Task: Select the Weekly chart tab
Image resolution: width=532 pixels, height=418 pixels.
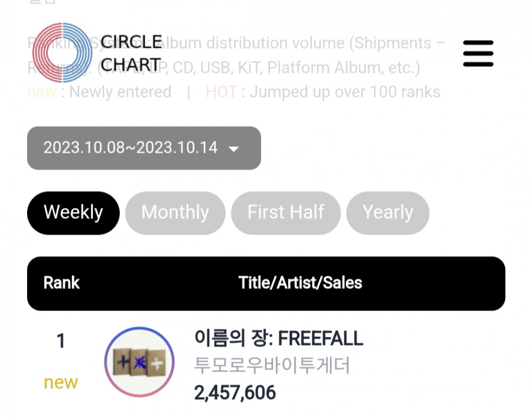Action: 73,213
